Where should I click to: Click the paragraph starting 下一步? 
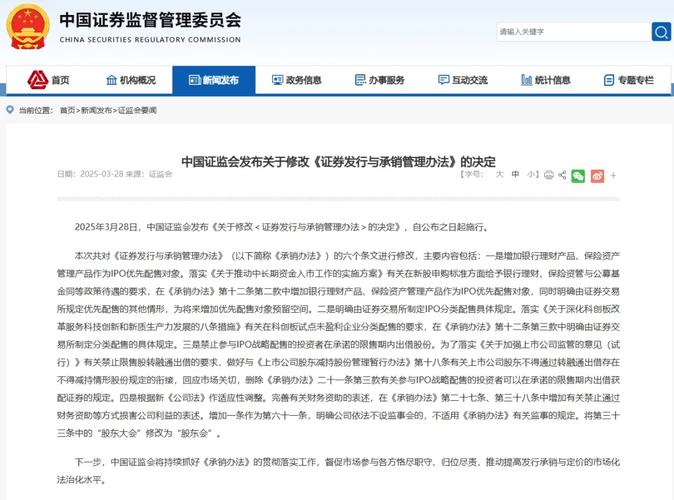(x=338, y=471)
